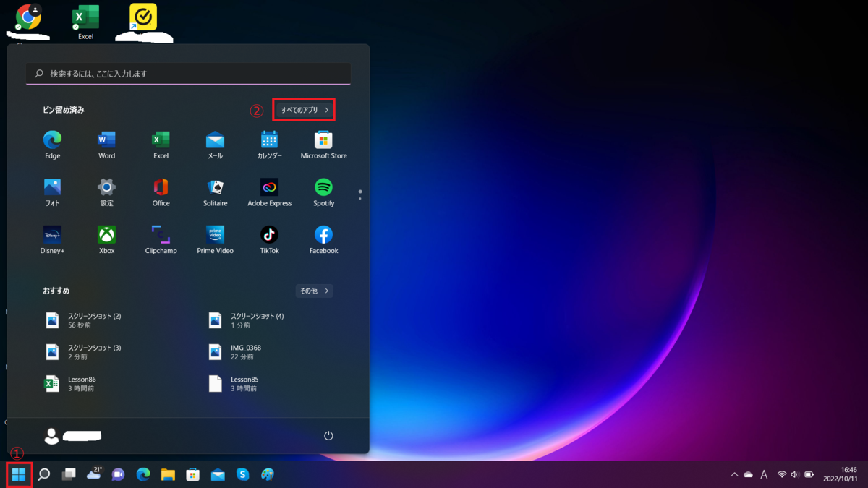
Task: Expand hidden system tray icons chevron
Action: pos(734,475)
